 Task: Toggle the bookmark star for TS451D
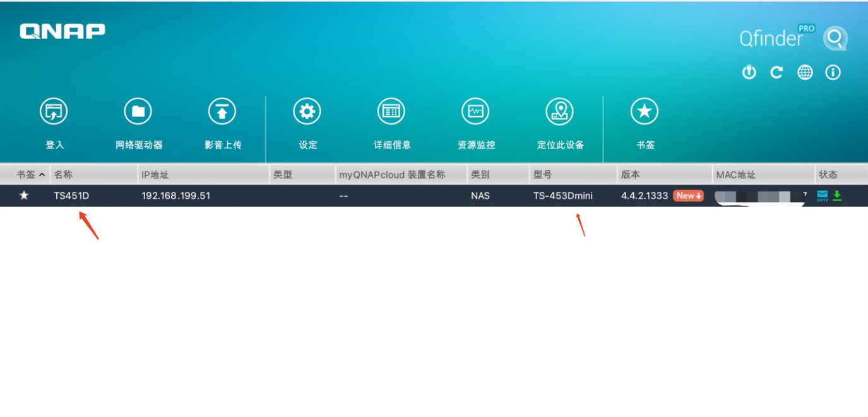pos(24,196)
